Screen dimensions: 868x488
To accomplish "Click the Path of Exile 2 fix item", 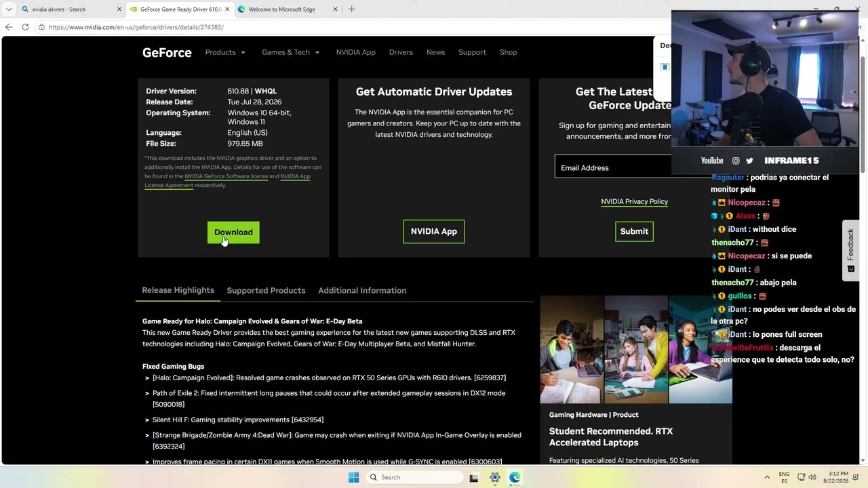I will click(x=329, y=399).
